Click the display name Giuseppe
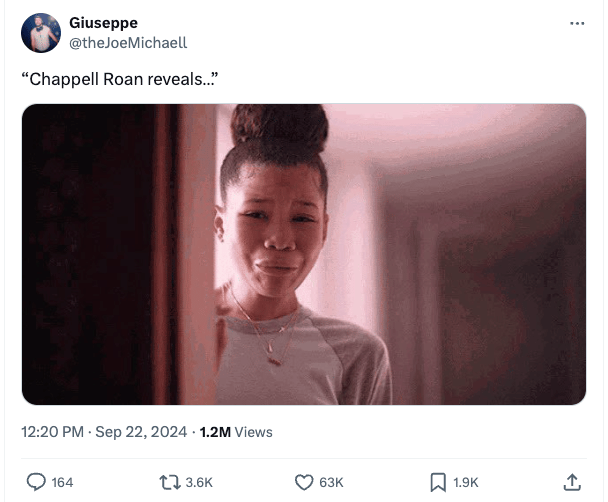Screen dimensions: 608x502 pyautogui.click(x=103, y=23)
